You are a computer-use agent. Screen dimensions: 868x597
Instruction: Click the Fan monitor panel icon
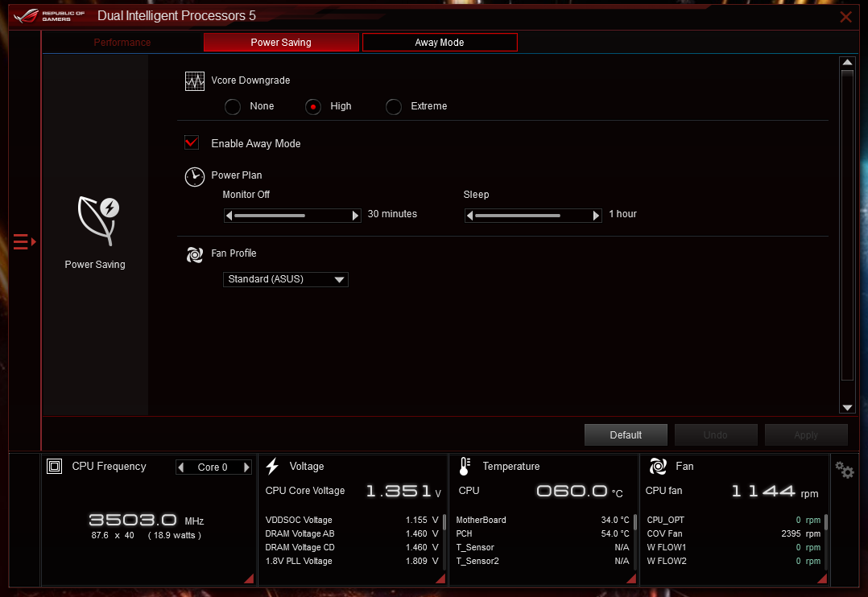pos(658,467)
